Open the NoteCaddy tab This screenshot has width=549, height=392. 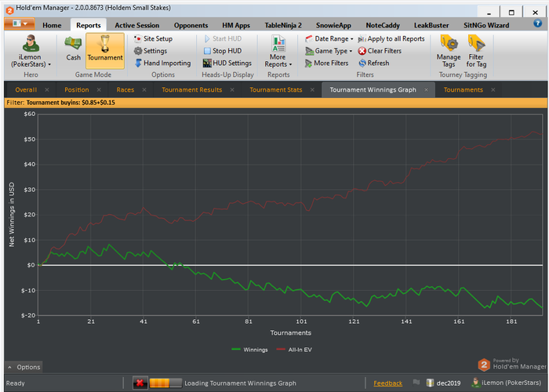point(383,25)
